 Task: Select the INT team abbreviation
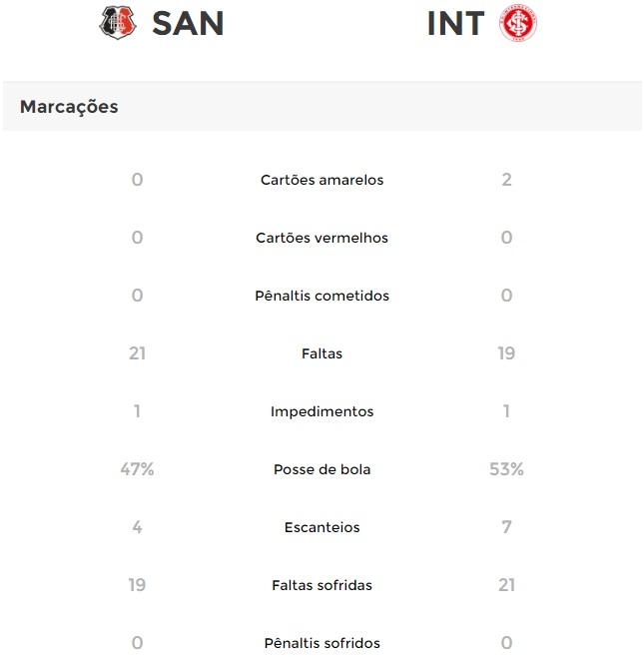(456, 24)
